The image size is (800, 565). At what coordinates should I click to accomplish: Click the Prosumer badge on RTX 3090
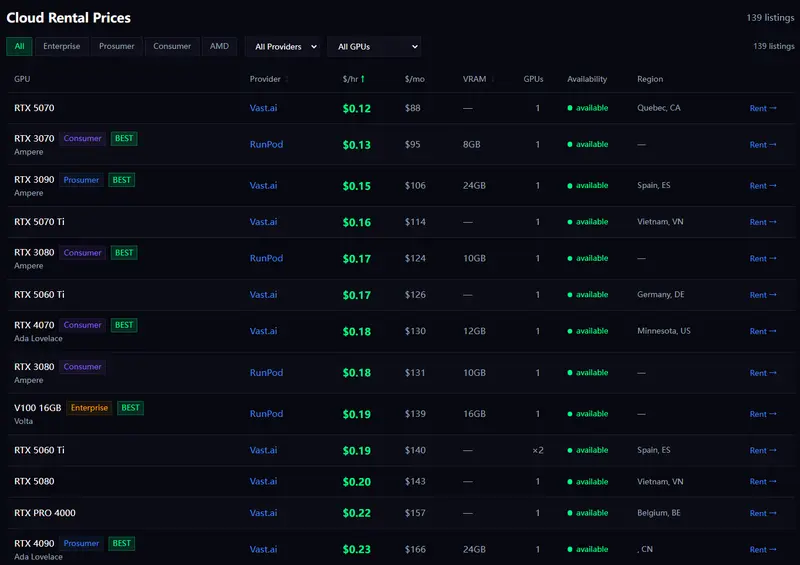tap(81, 180)
